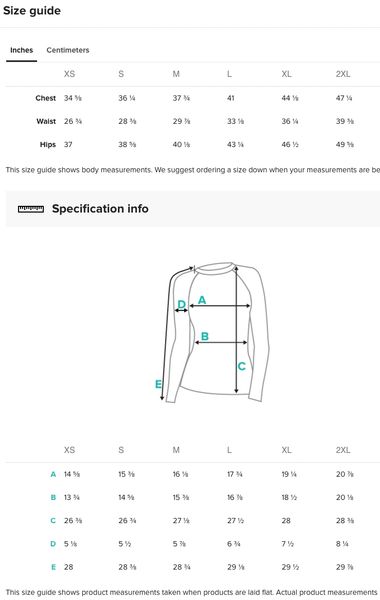Click the Size guide title
The height and width of the screenshot is (600, 380).
tap(32, 10)
